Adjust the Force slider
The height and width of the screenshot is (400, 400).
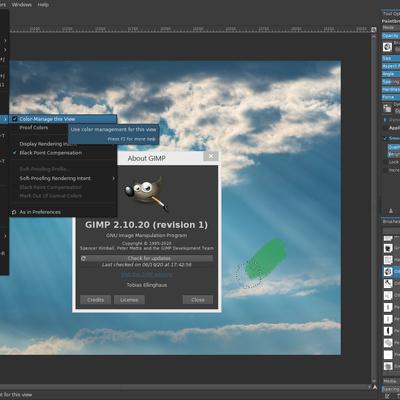[391, 97]
